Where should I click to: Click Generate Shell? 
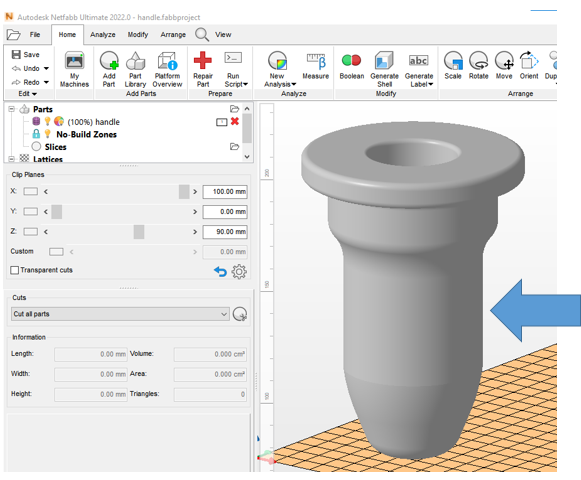[x=384, y=69]
